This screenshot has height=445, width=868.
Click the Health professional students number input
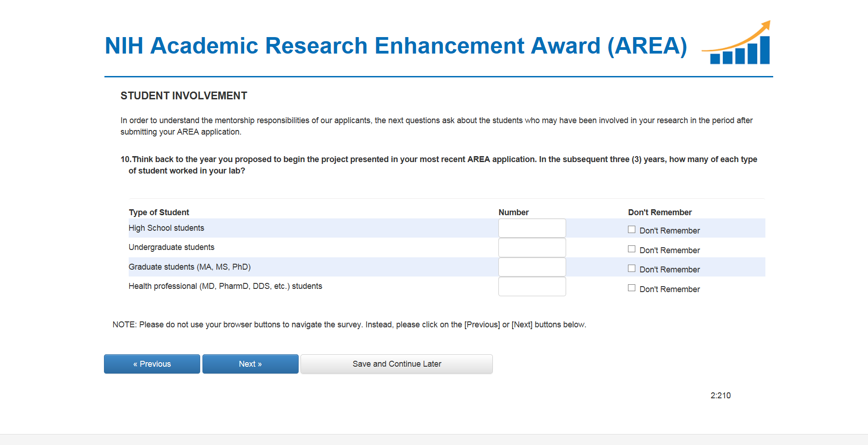(x=532, y=287)
